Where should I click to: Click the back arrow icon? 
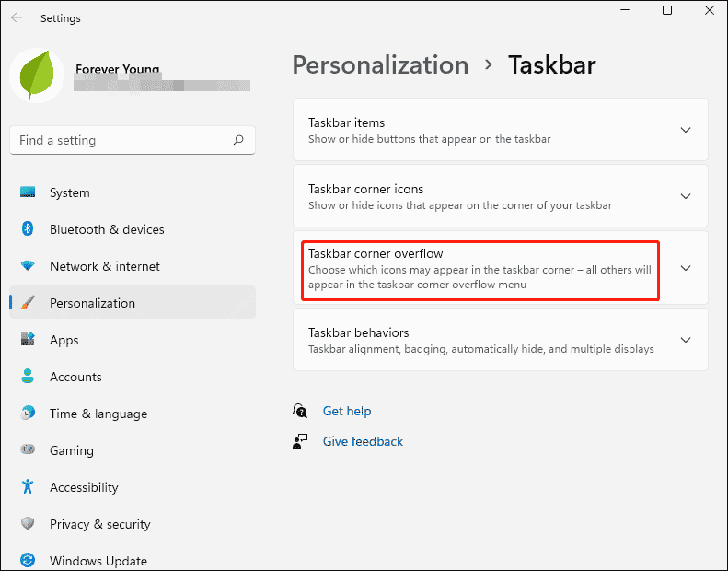click(17, 17)
